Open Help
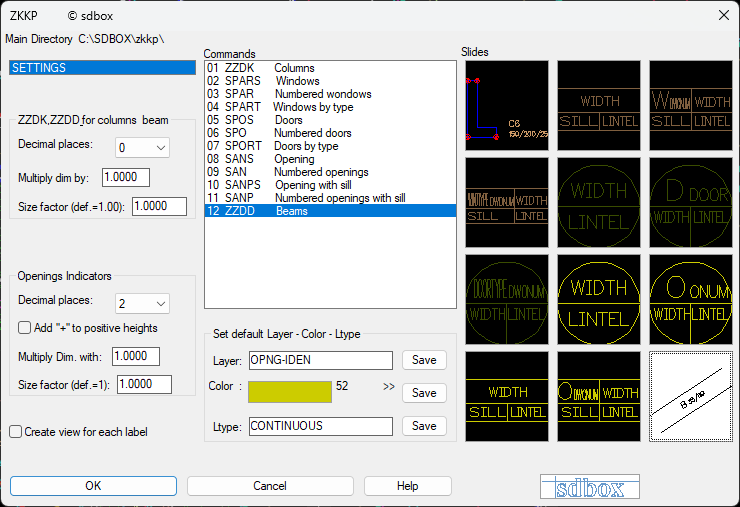 coord(407,486)
